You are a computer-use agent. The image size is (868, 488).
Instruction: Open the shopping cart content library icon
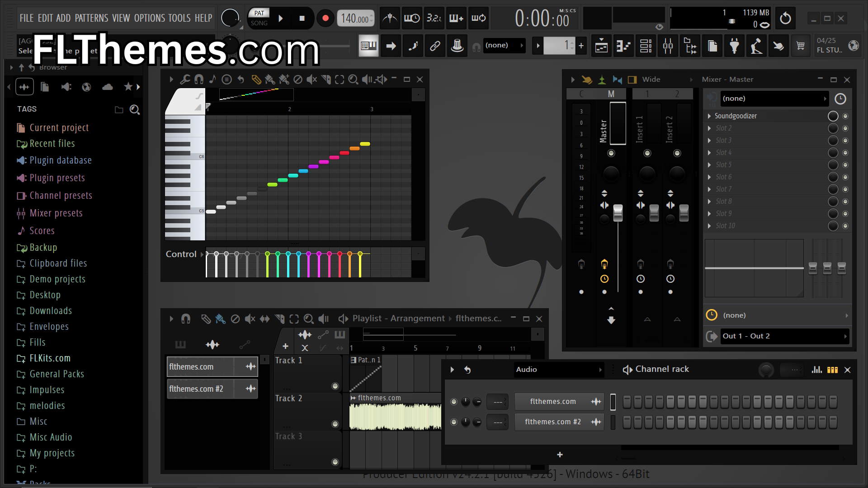click(801, 46)
